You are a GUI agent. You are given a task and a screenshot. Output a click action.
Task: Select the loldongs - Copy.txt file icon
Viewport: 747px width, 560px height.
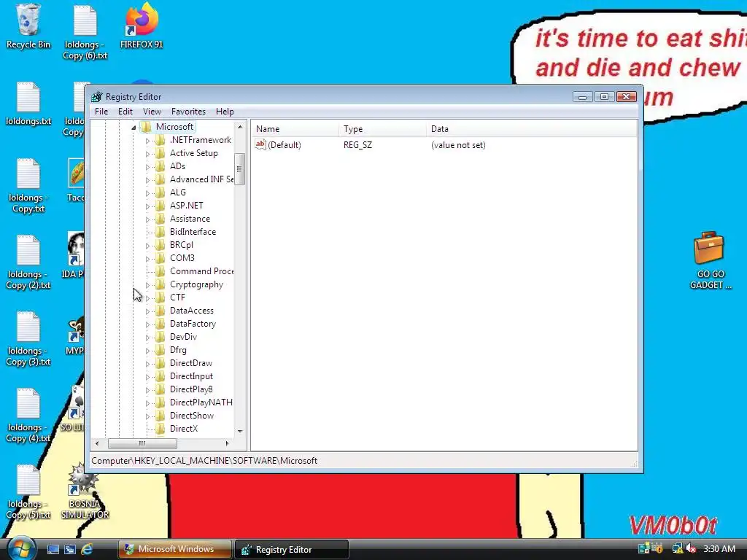28,186
